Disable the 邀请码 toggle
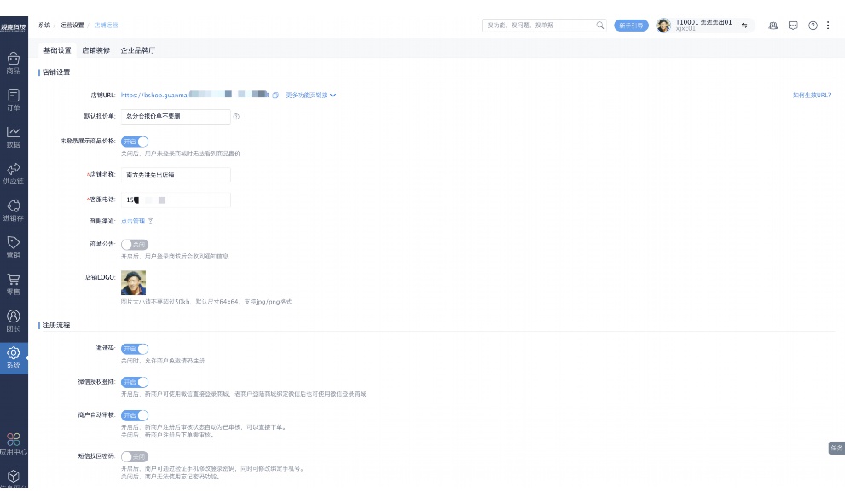This screenshot has width=845, height=504. [x=135, y=349]
